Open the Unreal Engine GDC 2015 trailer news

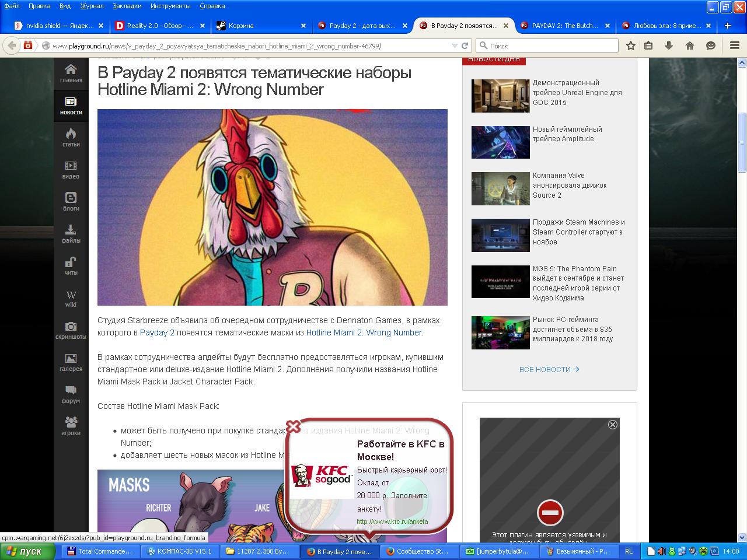click(577, 93)
